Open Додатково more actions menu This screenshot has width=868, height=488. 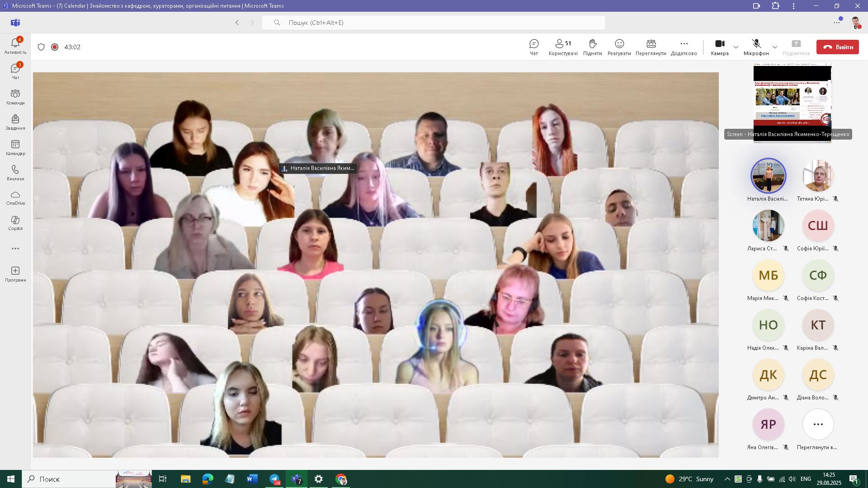click(684, 47)
